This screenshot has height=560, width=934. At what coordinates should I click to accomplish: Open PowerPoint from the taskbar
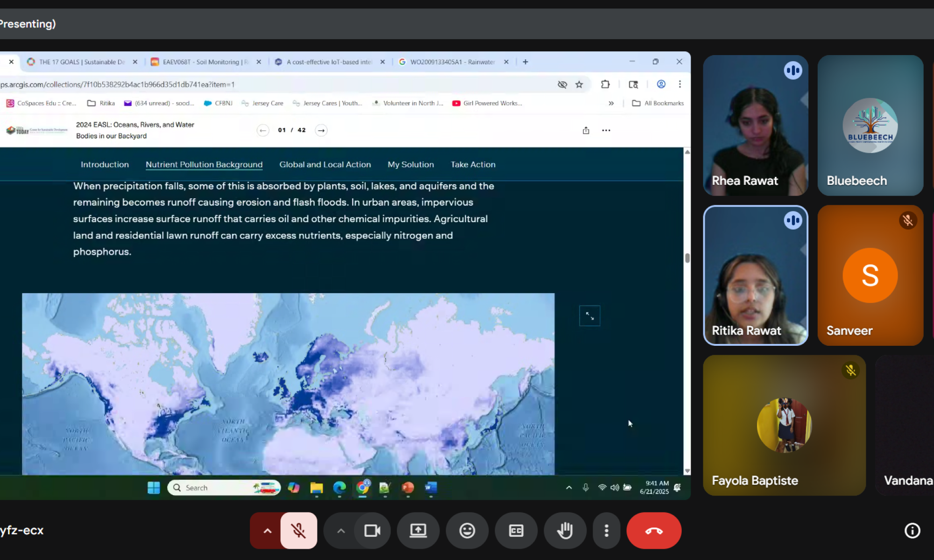click(408, 488)
